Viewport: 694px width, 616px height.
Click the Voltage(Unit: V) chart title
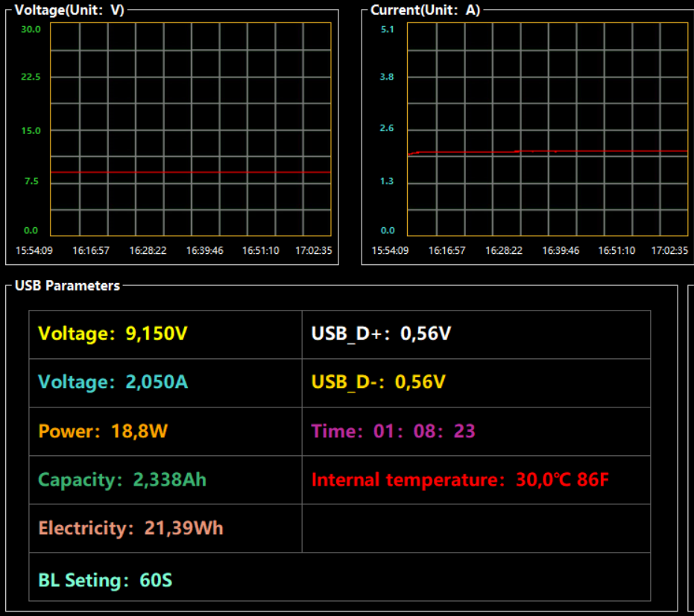(69, 10)
